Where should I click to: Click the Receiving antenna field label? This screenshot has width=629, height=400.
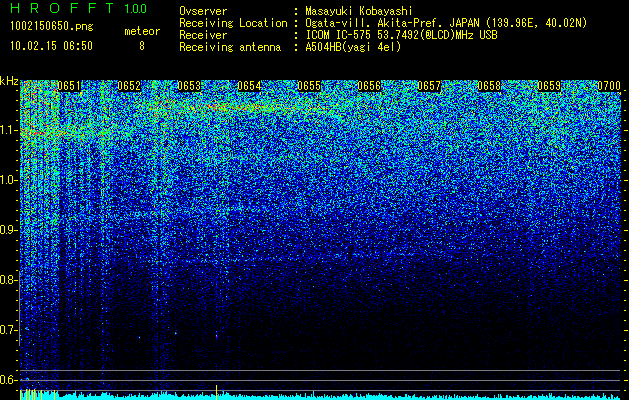230,47
